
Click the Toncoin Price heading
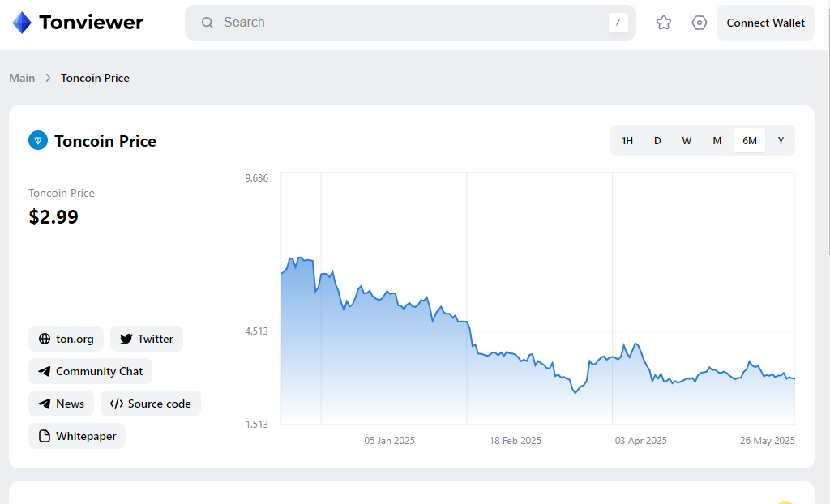tap(105, 141)
